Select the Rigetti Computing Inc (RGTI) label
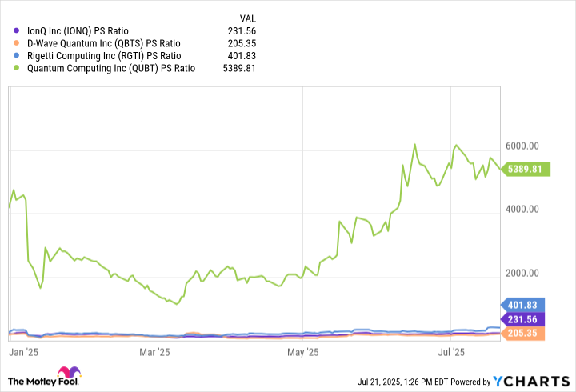Screen dimensions: 576x392 point(102,56)
